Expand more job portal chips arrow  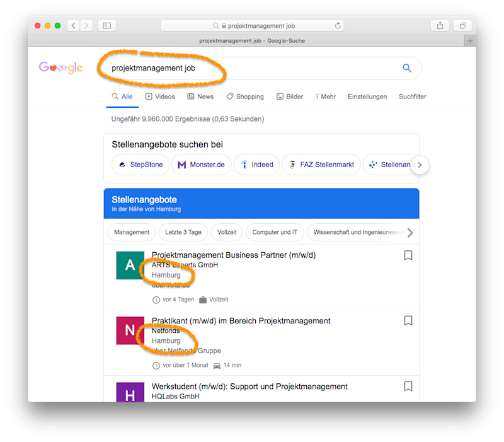point(420,165)
